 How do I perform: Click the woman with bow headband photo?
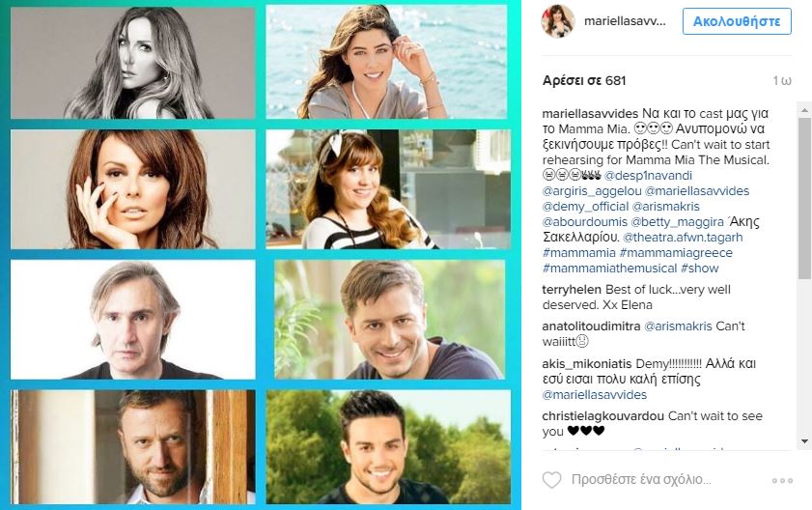388,189
